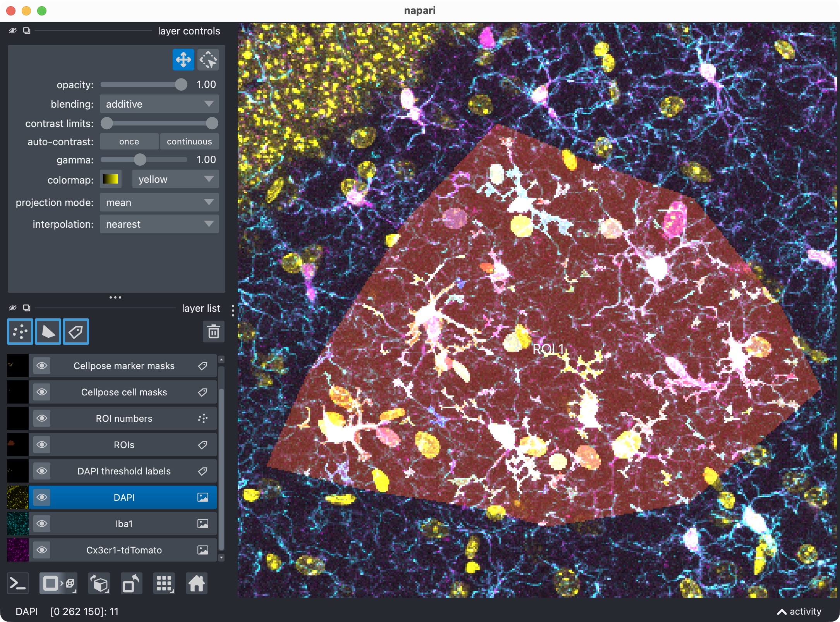
Task: Click labels type icon on Cellpose marker masks
Action: tap(202, 366)
